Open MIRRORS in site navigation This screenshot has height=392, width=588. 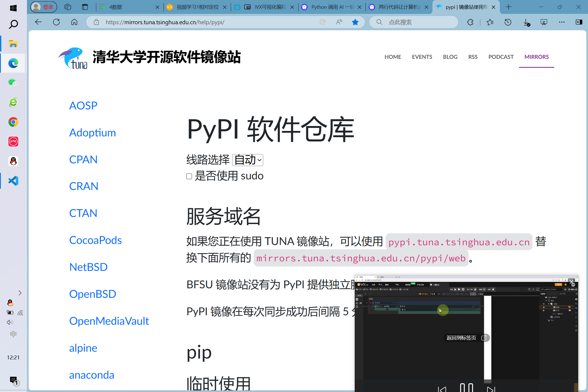[537, 57]
